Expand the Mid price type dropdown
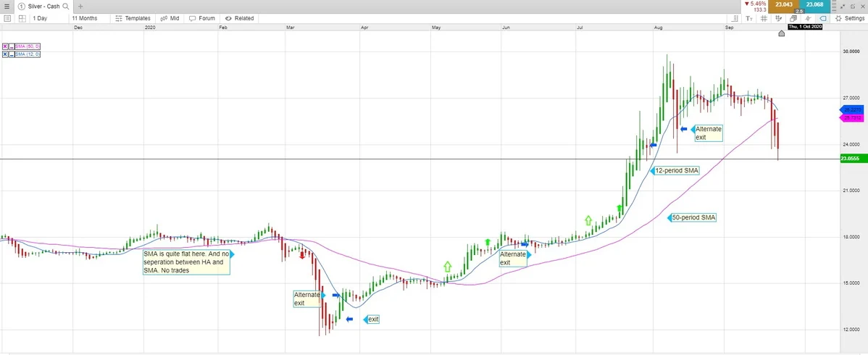 (170, 18)
